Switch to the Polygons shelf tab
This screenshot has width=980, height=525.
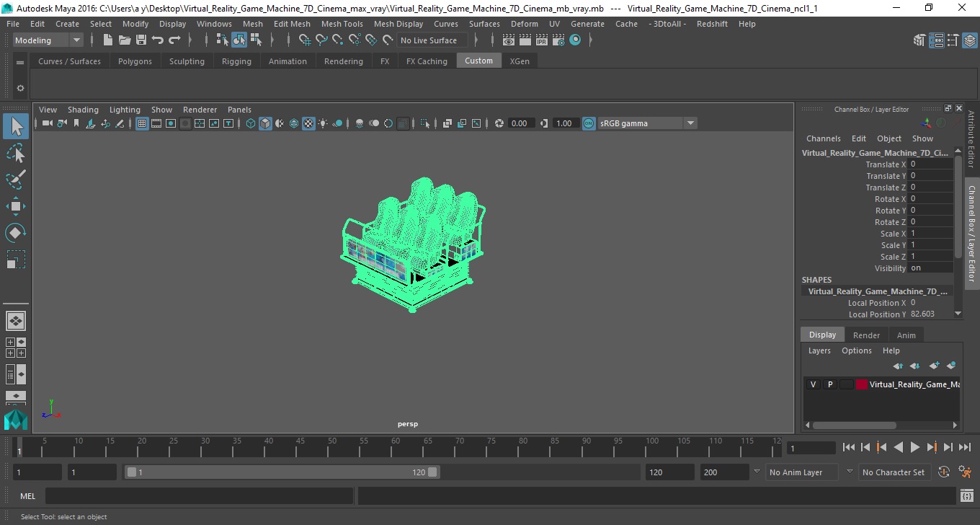(x=135, y=61)
